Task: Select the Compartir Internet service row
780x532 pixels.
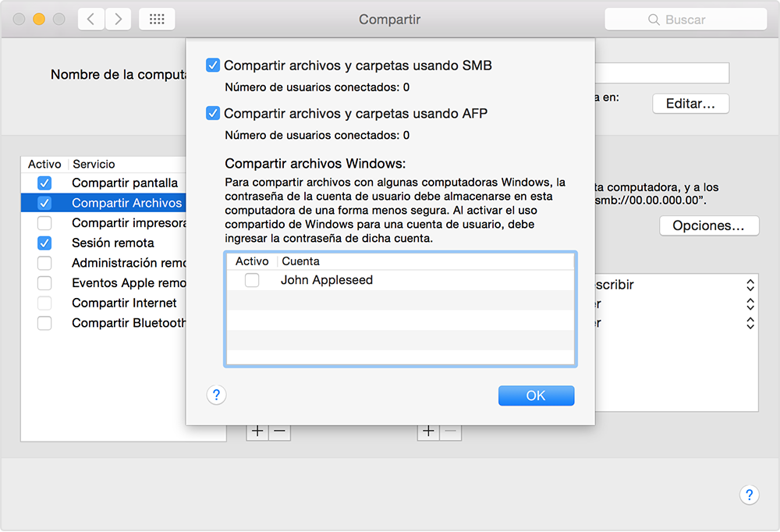Action: [x=124, y=303]
